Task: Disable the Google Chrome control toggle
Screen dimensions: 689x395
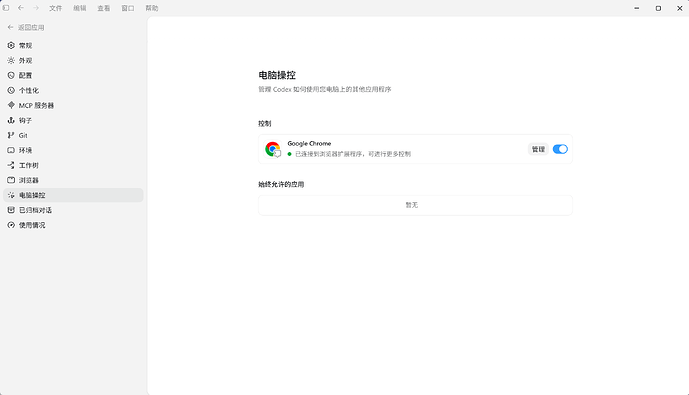Action: click(x=560, y=149)
